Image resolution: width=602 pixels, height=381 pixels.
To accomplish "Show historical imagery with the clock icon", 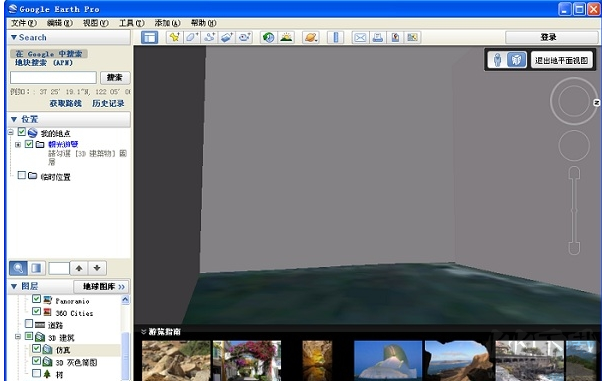I will (x=268, y=37).
